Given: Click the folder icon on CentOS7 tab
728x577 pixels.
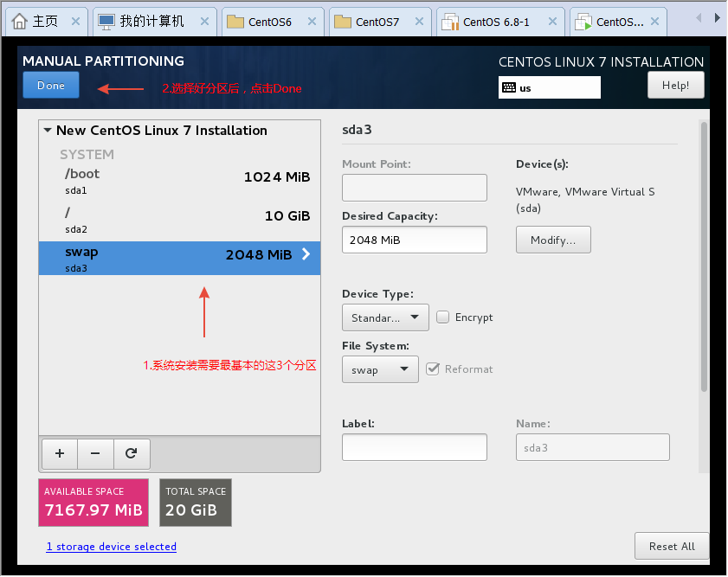Looking at the screenshot, I should 343,22.
